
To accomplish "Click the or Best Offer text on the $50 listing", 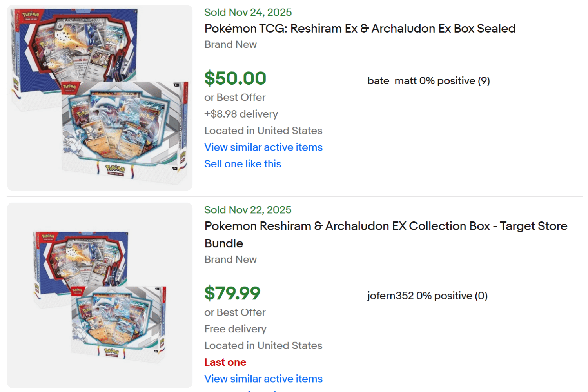I will tap(235, 97).
